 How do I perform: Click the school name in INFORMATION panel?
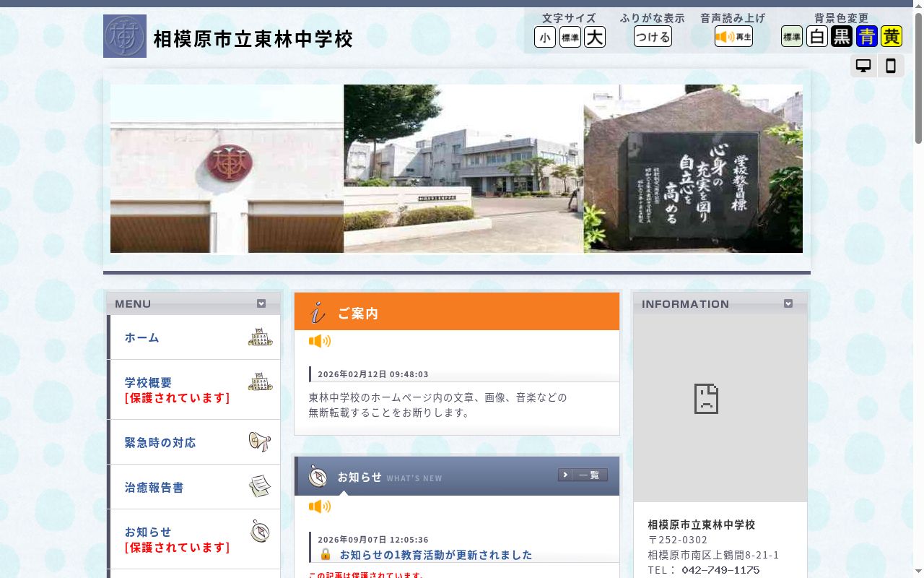tap(702, 525)
